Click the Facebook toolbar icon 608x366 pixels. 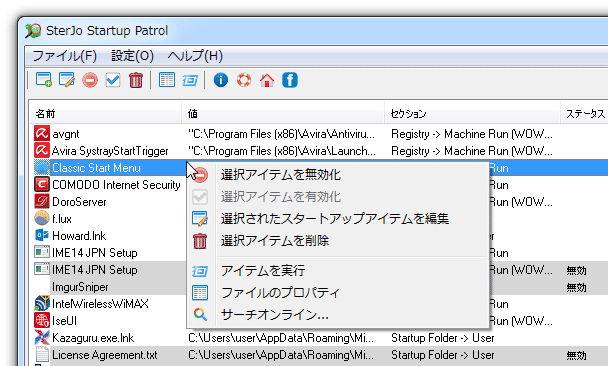point(290,80)
